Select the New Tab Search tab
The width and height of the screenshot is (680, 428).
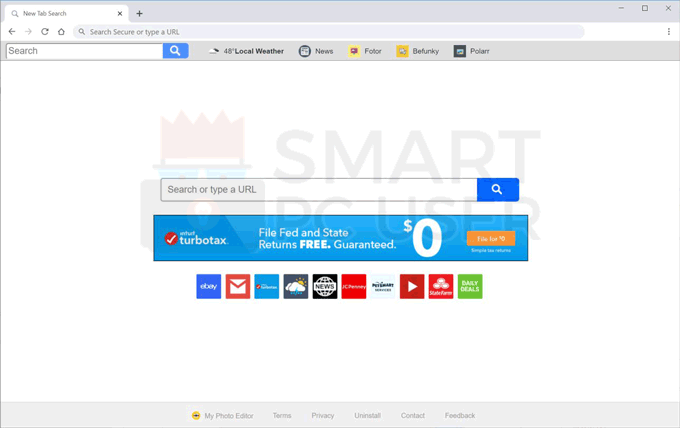pos(60,14)
